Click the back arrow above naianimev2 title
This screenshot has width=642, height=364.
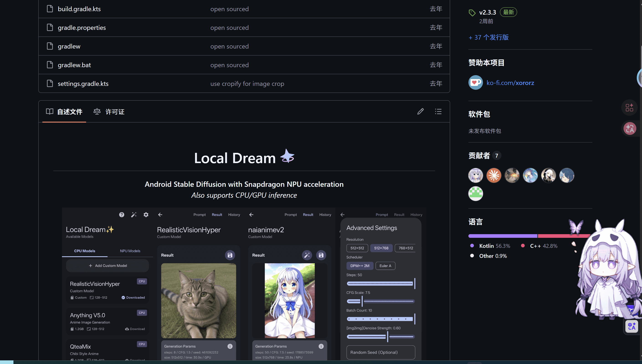click(x=251, y=215)
